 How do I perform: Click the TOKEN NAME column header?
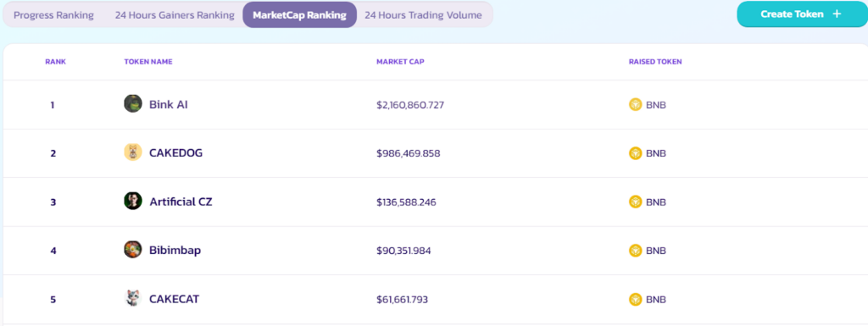pyautogui.click(x=148, y=62)
